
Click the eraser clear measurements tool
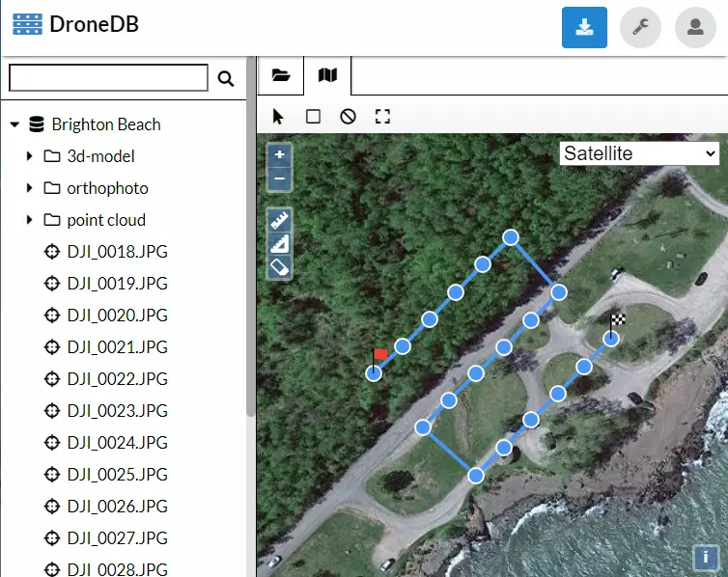280,266
